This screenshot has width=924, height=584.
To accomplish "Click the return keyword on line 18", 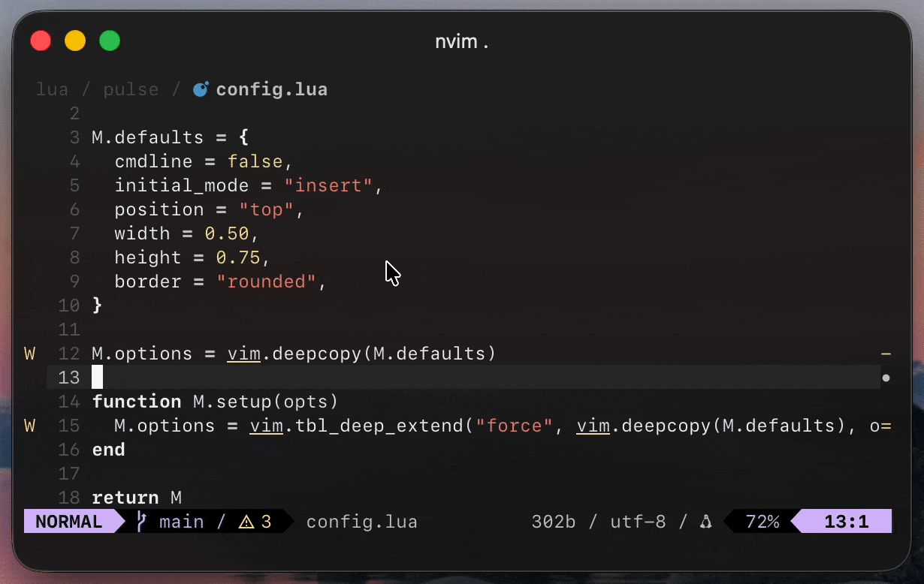I will tap(125, 498).
